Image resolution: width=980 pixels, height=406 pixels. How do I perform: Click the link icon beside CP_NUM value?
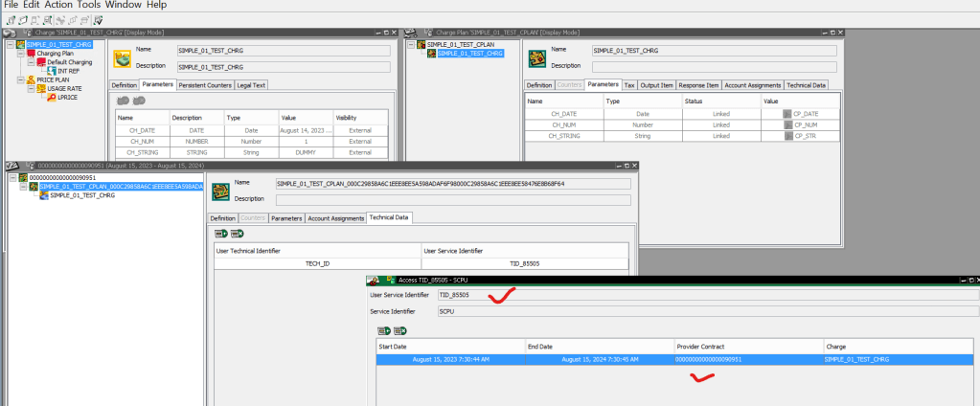pos(786,124)
